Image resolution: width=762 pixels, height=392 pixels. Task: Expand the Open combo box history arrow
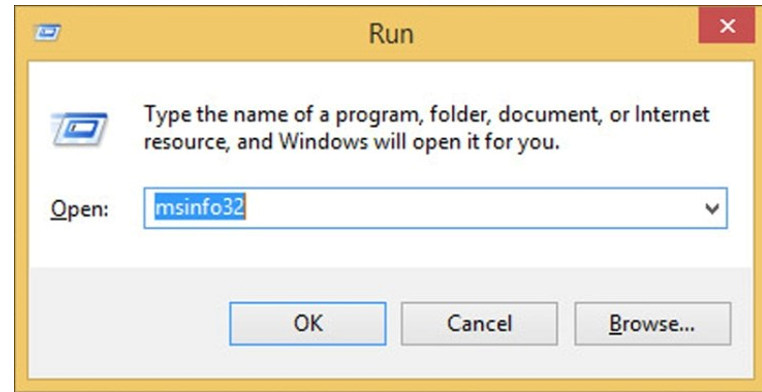712,209
